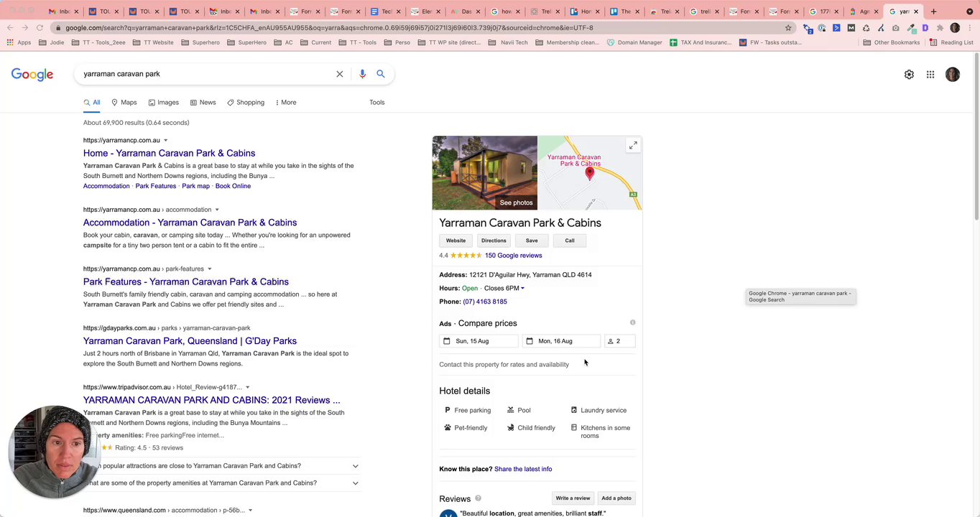The height and width of the screenshot is (517, 980).
Task: Open Google settings gear
Action: [x=909, y=75]
